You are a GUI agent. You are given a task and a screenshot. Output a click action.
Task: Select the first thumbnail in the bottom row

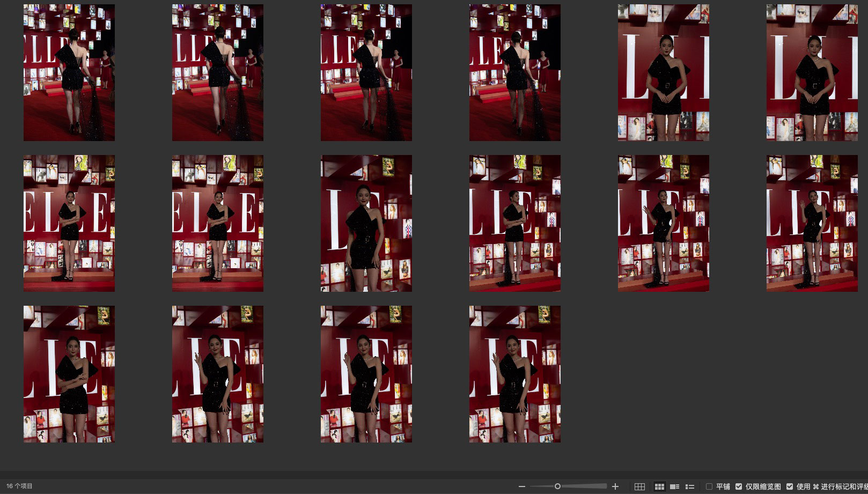[69, 374]
